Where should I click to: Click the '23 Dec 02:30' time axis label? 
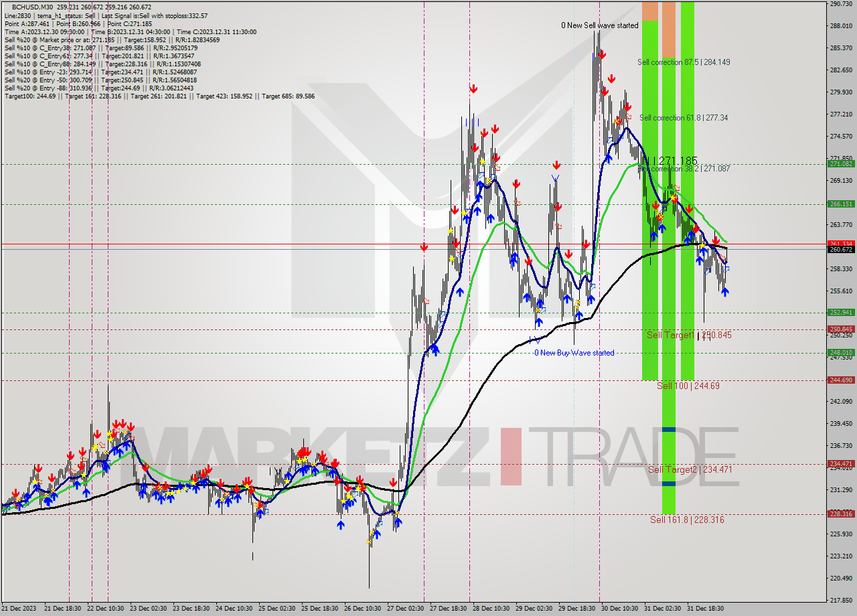(x=148, y=609)
